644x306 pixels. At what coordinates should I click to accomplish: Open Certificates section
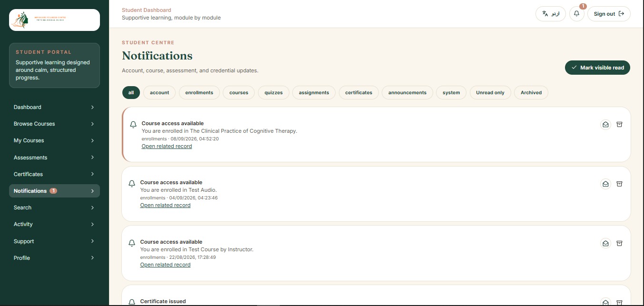(x=54, y=174)
